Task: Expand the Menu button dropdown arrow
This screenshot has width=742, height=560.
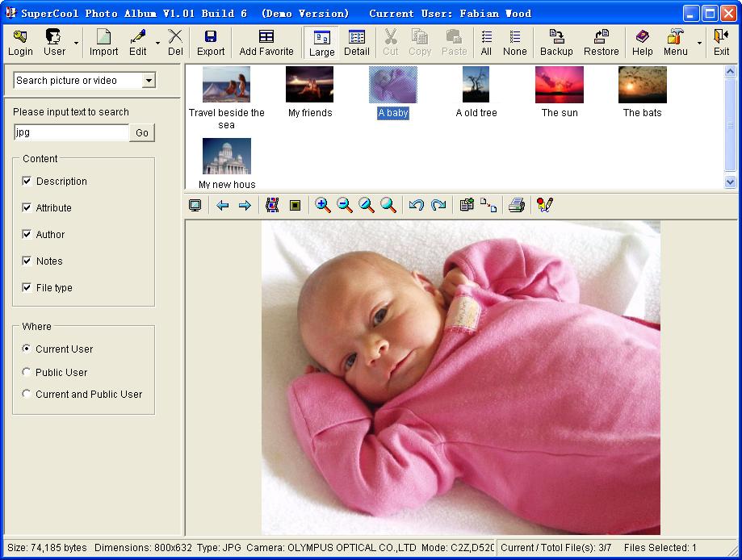Action: tap(699, 43)
